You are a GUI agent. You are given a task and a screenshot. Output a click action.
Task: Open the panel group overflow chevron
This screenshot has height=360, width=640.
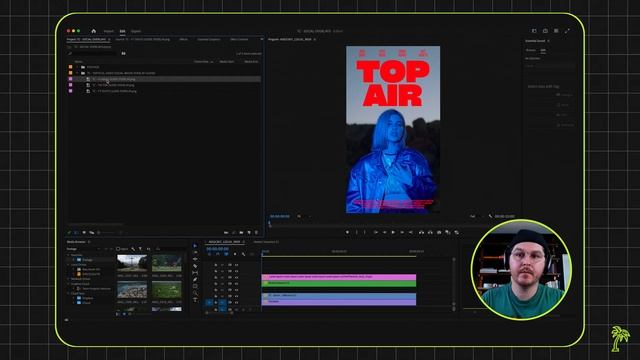pos(262,39)
